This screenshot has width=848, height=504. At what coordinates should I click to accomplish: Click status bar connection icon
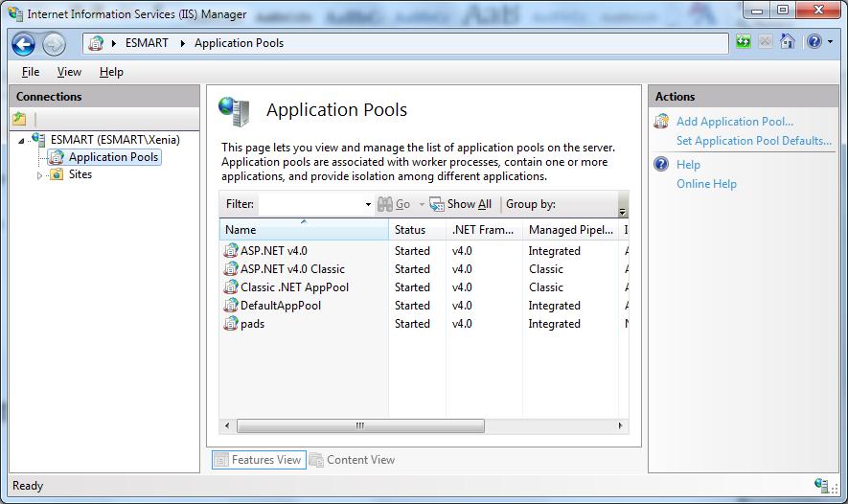(x=821, y=485)
